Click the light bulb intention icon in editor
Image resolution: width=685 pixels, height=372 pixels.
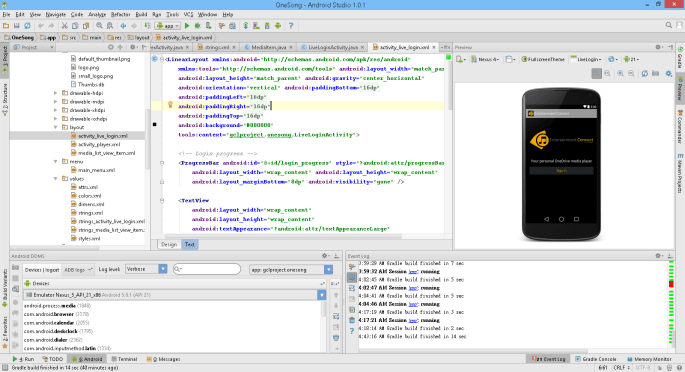click(x=170, y=105)
